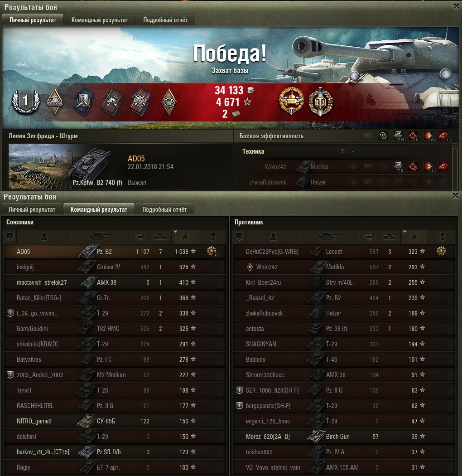Screen dimensions: 462x476
Task: Click the medal icon in AD05's row
Action: pos(212,251)
